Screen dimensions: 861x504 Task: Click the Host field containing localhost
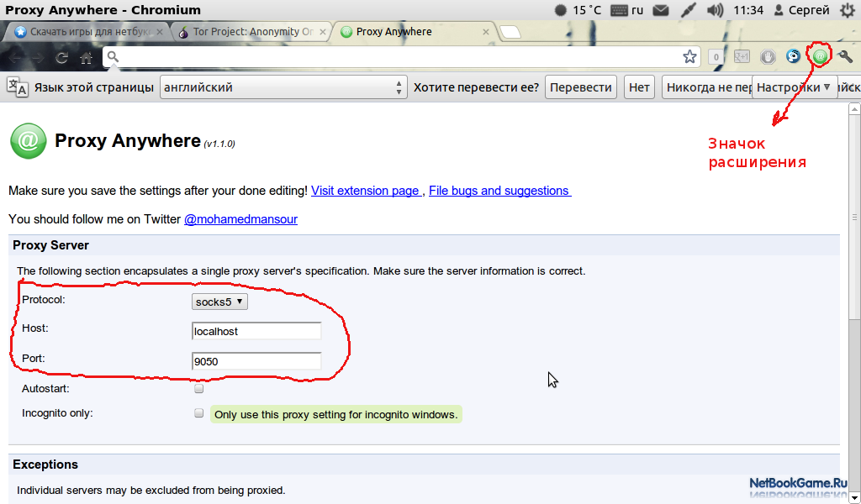click(256, 331)
